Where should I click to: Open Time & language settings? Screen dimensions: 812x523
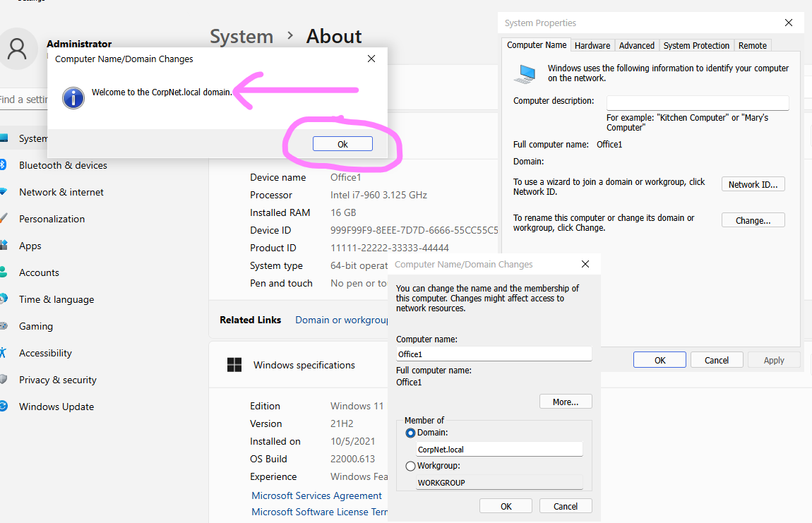[x=56, y=299]
